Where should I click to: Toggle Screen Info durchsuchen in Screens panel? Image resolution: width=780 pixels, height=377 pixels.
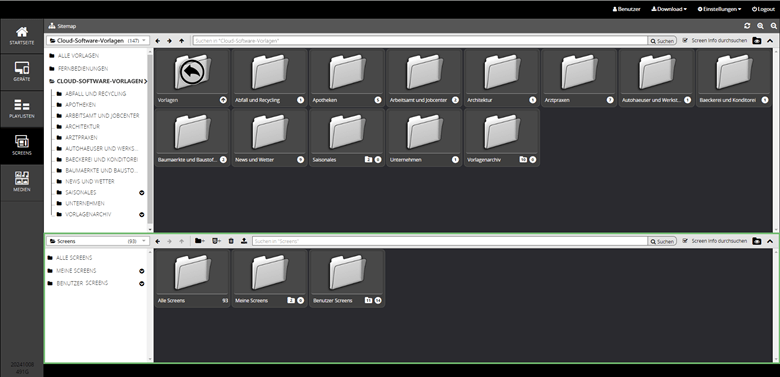(x=685, y=241)
